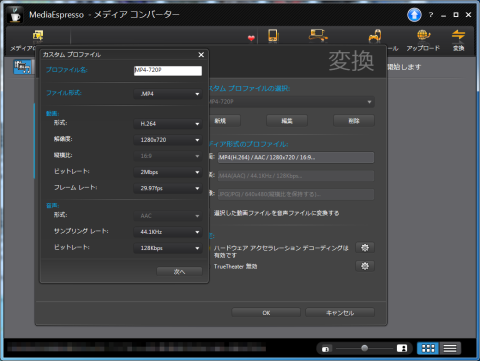Click the MediaEspresso coffee cup logo
The image size is (480, 361).
[15, 15]
